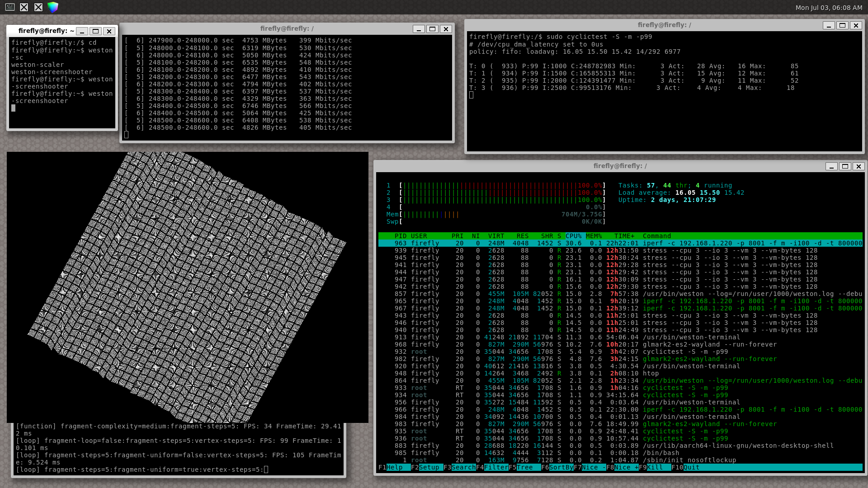
Task: Sort htop by the PID column header
Action: (x=400, y=236)
